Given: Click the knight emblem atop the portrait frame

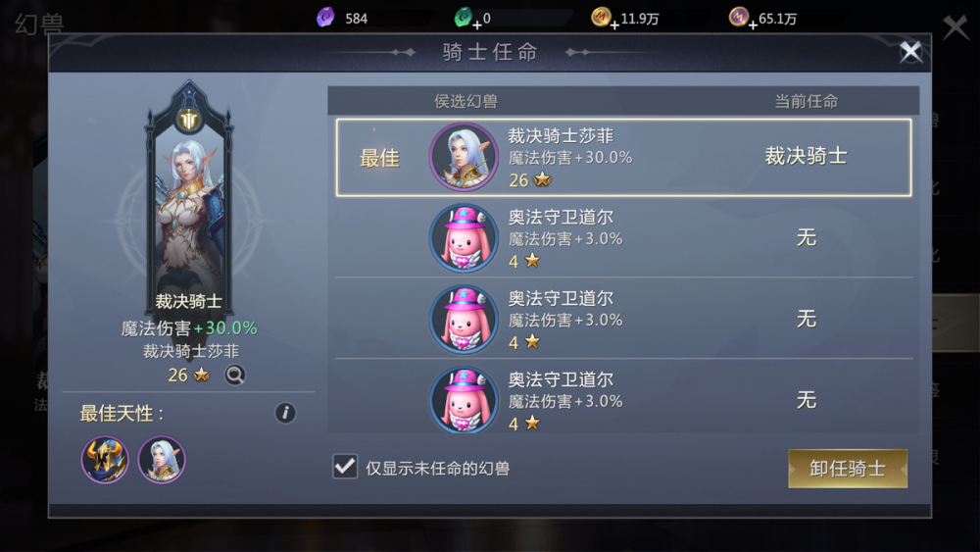Looking at the screenshot, I should [x=189, y=120].
